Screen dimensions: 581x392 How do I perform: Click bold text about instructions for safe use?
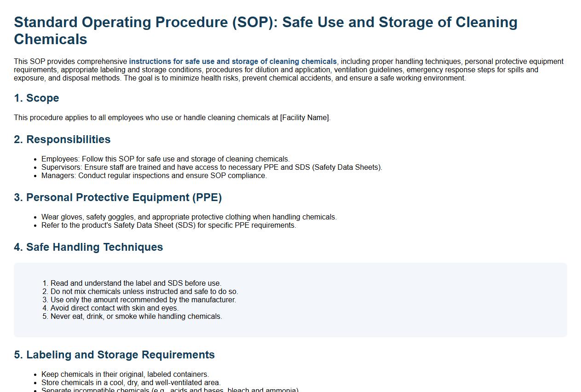click(232, 62)
